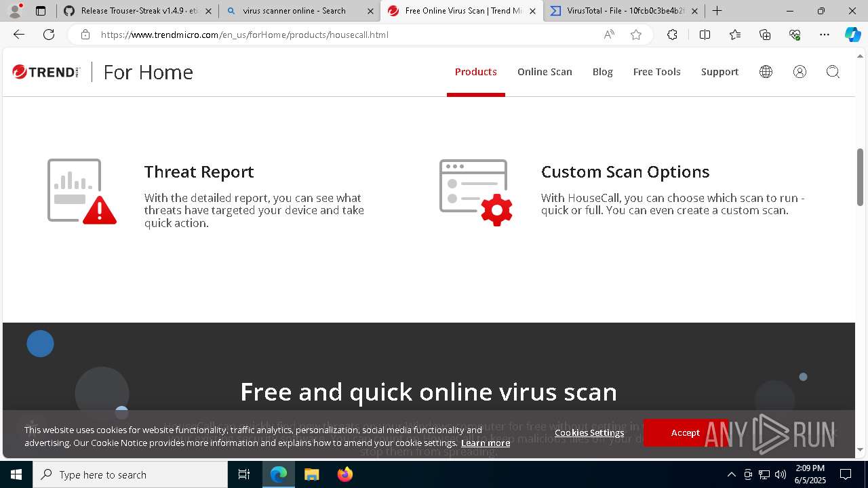Open the account profile icon

[x=800, y=72]
